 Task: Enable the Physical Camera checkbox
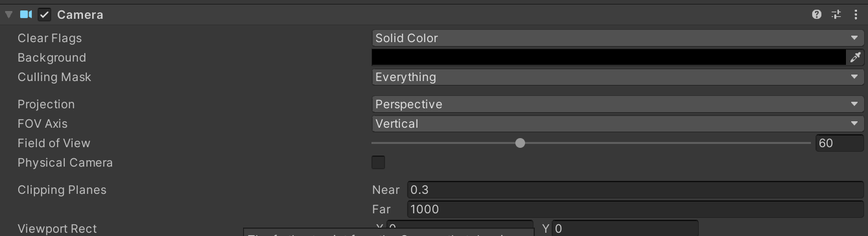pyautogui.click(x=378, y=162)
